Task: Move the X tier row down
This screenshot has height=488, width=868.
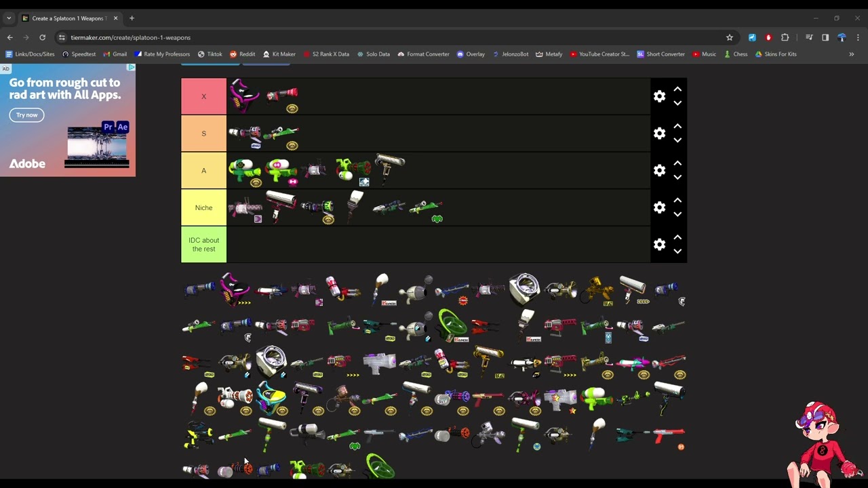Action: point(677,103)
